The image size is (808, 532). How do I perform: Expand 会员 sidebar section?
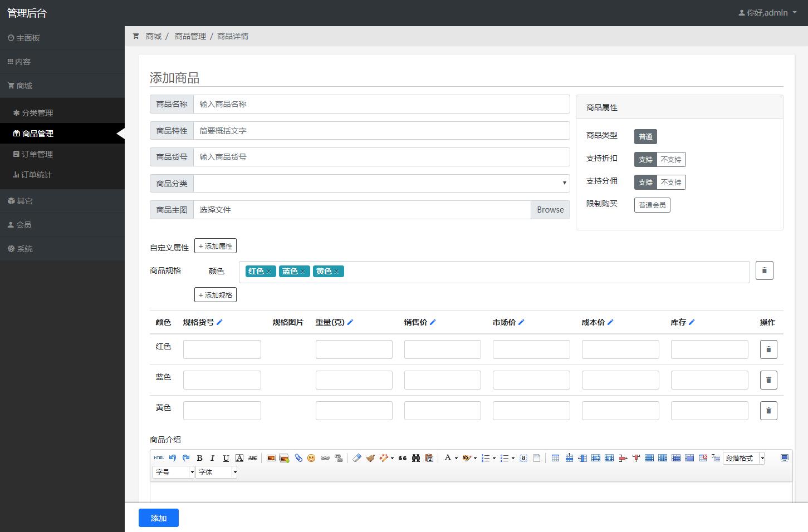coord(62,225)
